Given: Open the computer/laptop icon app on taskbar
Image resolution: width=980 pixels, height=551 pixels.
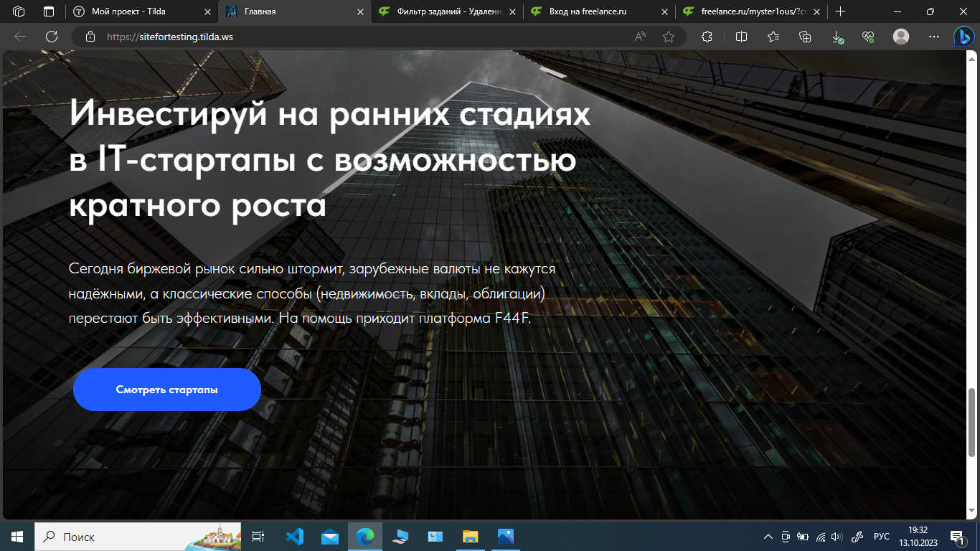Looking at the screenshot, I should 400,537.
